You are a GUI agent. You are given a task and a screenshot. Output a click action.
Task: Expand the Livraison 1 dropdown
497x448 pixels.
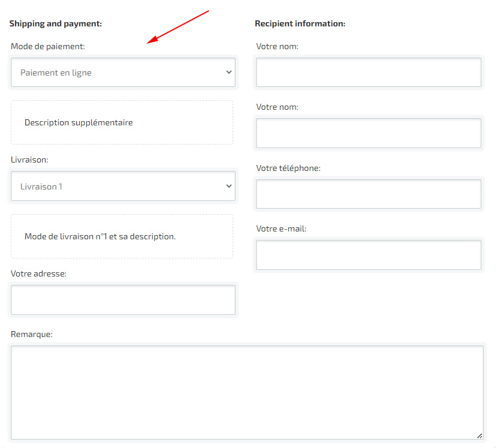pos(122,187)
